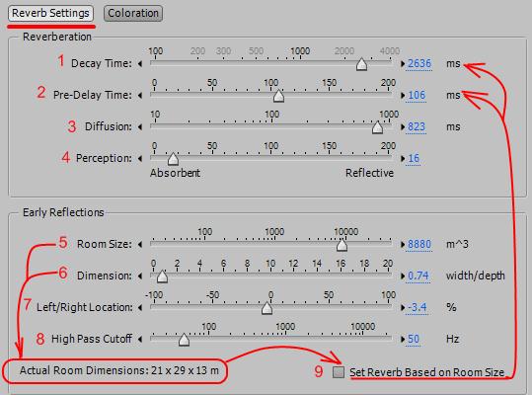Switch to the Coloration tab

[x=133, y=14]
